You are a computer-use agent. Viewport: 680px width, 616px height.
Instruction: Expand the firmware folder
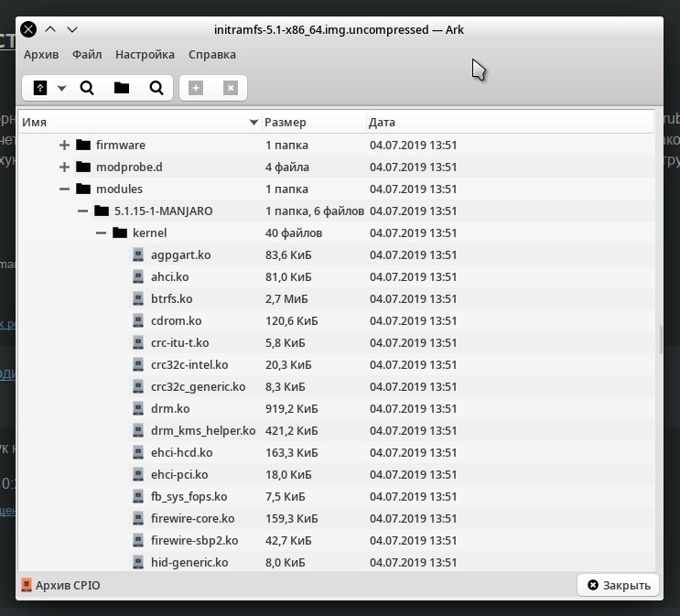pyautogui.click(x=64, y=146)
